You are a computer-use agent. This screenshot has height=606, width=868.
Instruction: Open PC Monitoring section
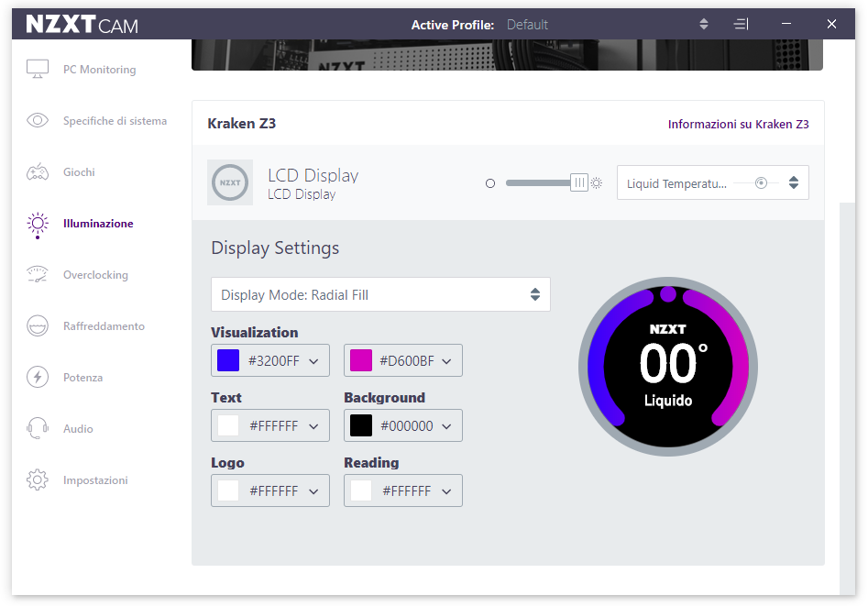pyautogui.click(x=100, y=70)
